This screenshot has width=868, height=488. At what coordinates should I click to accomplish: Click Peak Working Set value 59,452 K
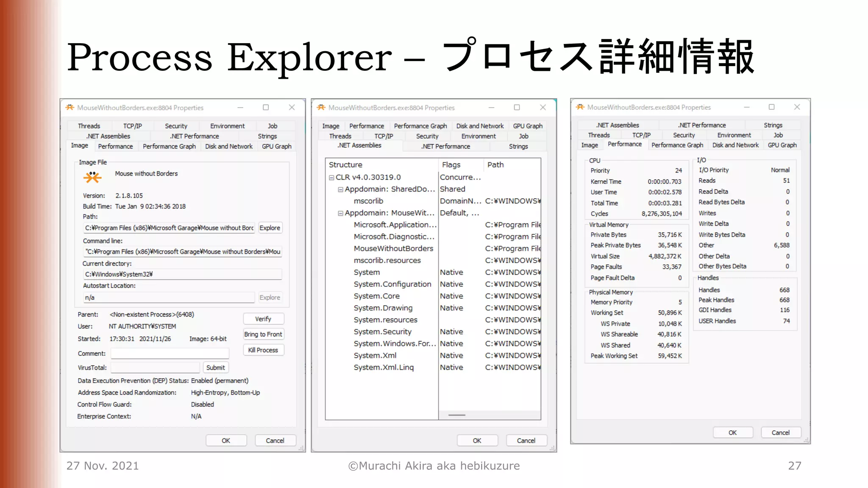pos(670,356)
